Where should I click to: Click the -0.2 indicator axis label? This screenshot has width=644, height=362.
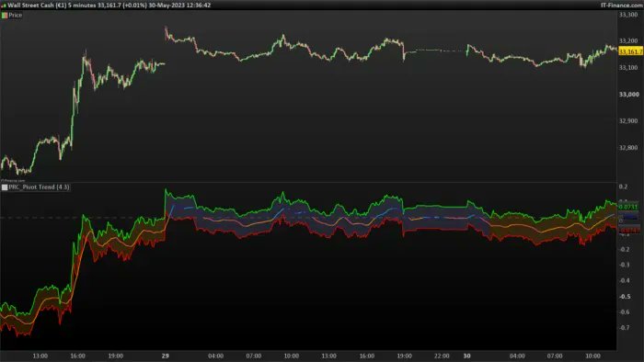[625, 249]
